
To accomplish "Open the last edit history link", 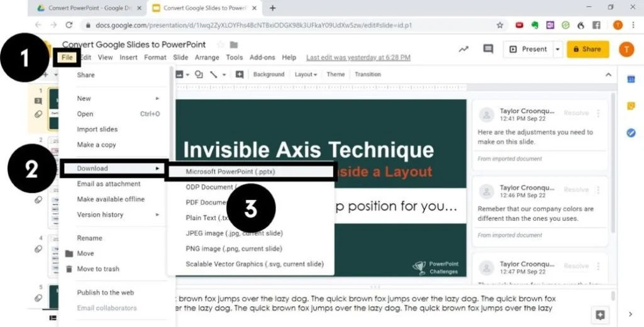I will point(358,57).
